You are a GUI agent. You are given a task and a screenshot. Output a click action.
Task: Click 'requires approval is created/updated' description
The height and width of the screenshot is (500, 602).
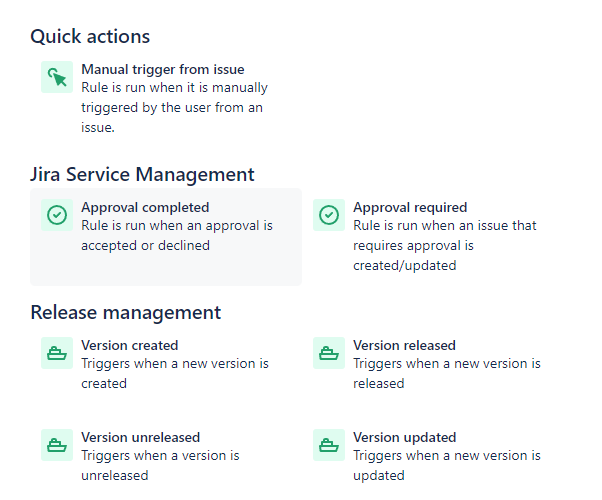coord(413,255)
